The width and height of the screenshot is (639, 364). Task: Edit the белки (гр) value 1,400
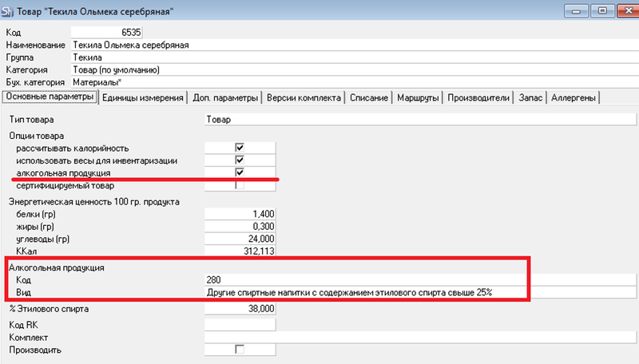tap(240, 214)
